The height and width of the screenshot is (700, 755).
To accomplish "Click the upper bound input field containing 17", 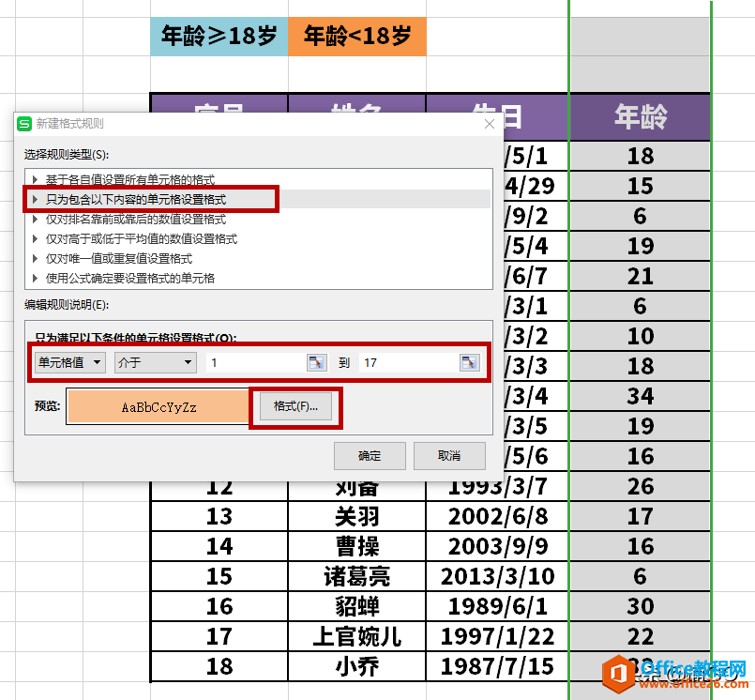I will coord(409,362).
